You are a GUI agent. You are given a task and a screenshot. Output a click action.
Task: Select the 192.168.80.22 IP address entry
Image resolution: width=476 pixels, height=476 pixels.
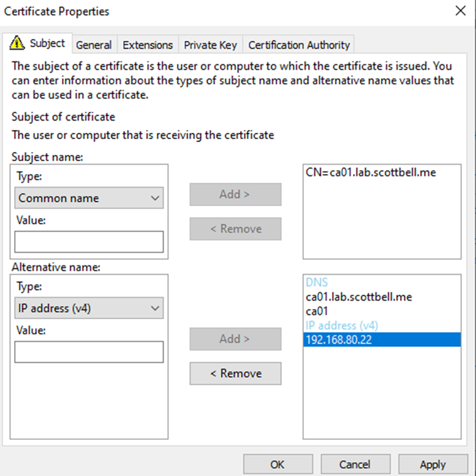tap(339, 339)
